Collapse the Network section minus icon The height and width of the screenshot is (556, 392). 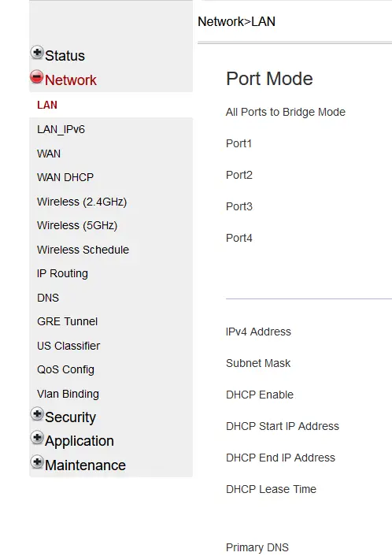pyautogui.click(x=37, y=77)
